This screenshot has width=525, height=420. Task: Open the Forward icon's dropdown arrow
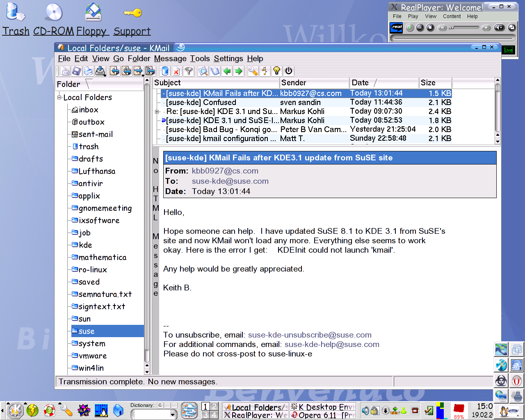[143, 75]
